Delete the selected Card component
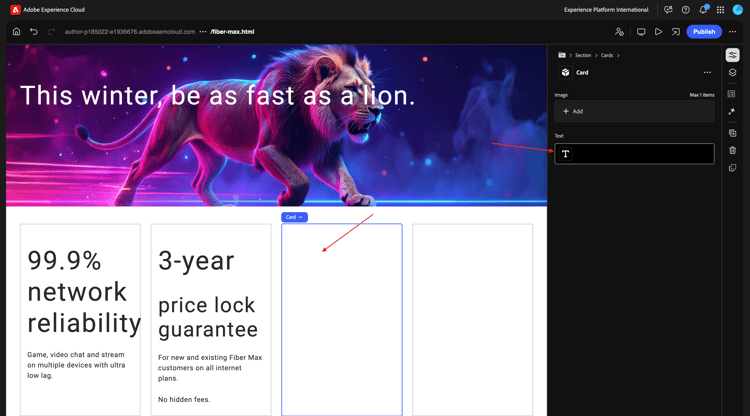750x416 pixels. (732, 150)
